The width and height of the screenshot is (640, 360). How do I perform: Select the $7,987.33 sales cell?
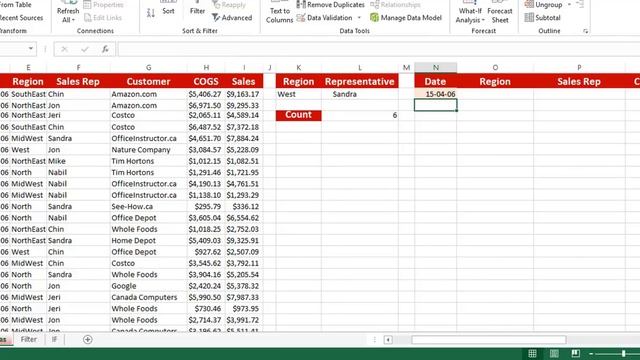[x=244, y=298]
